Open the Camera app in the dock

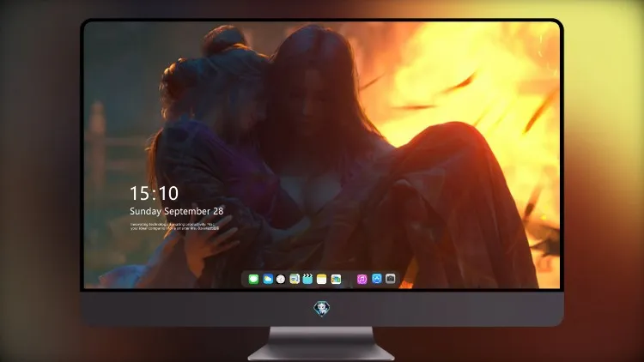(x=391, y=279)
